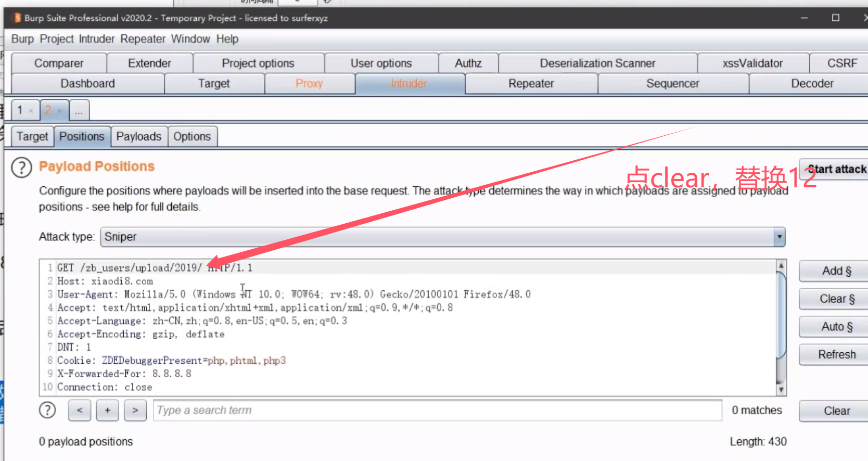Click the Burp Suite title bar logo
The height and width of the screenshot is (461, 868).
click(17, 18)
